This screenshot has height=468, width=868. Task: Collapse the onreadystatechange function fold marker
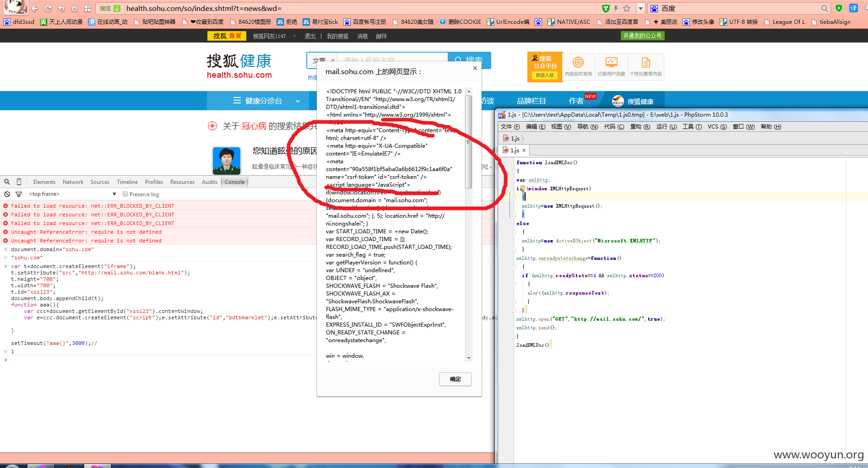click(514, 267)
